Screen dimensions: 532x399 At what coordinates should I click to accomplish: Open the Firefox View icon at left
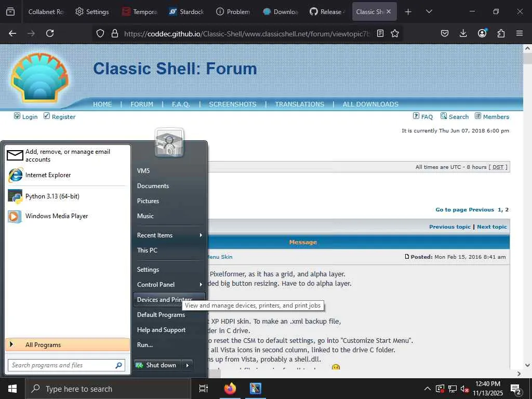[x=10, y=11]
